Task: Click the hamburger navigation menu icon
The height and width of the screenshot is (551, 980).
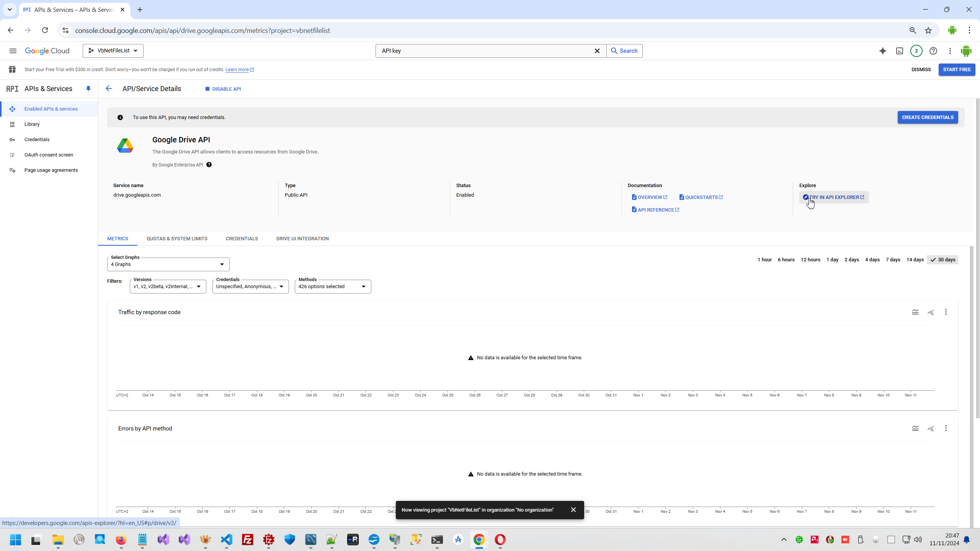Action: click(13, 51)
